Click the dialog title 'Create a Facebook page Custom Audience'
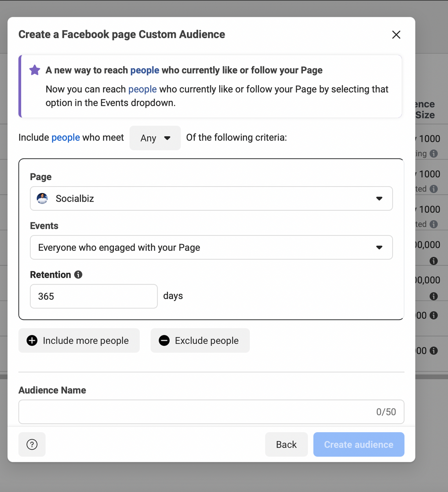This screenshot has height=492, width=448. [122, 35]
